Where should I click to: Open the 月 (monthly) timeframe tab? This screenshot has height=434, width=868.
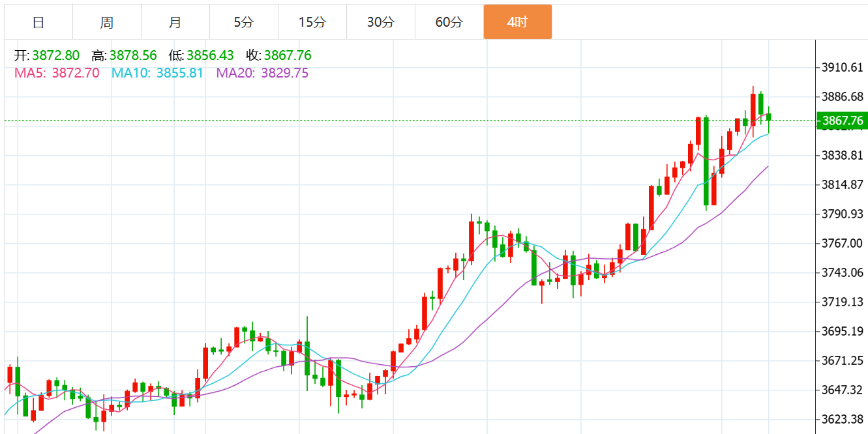(x=175, y=22)
